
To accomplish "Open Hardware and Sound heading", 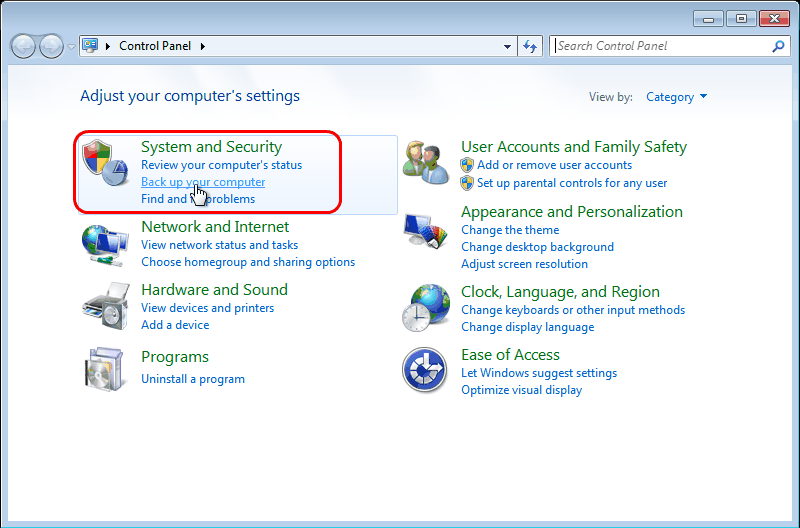I will click(214, 290).
